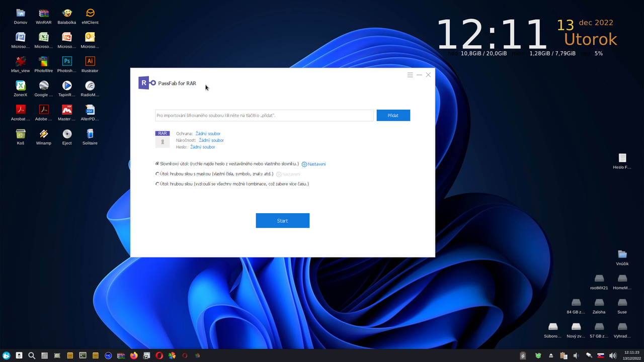The height and width of the screenshot is (362, 644).
Task: Open the battery power tray icon
Action: point(523,355)
